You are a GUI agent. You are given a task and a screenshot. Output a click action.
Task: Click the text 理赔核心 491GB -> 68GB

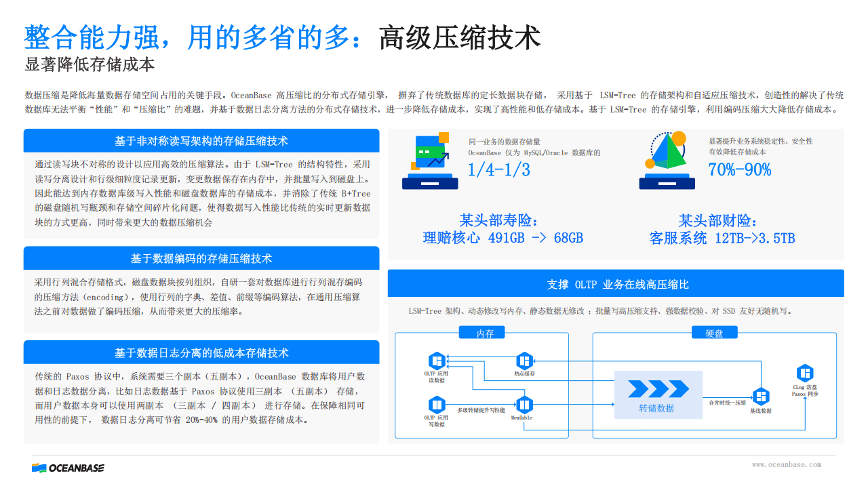pyautogui.click(x=503, y=239)
